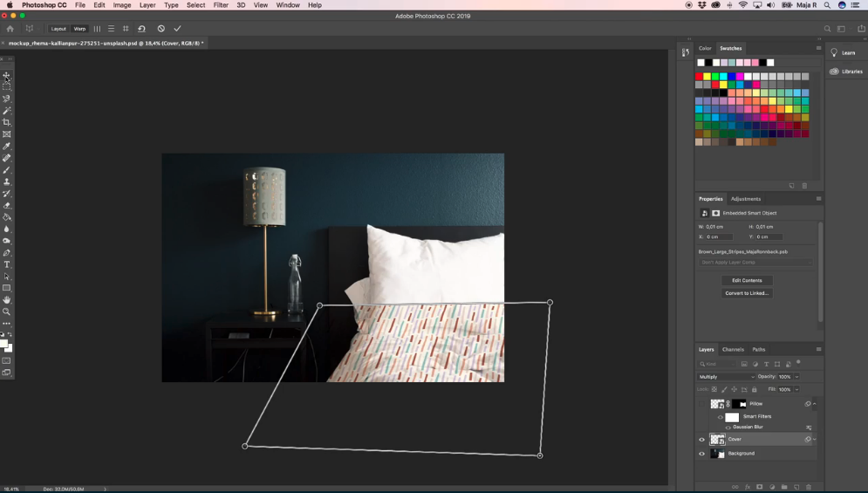The height and width of the screenshot is (493, 868).
Task: Open the Filter menu
Action: tap(221, 5)
